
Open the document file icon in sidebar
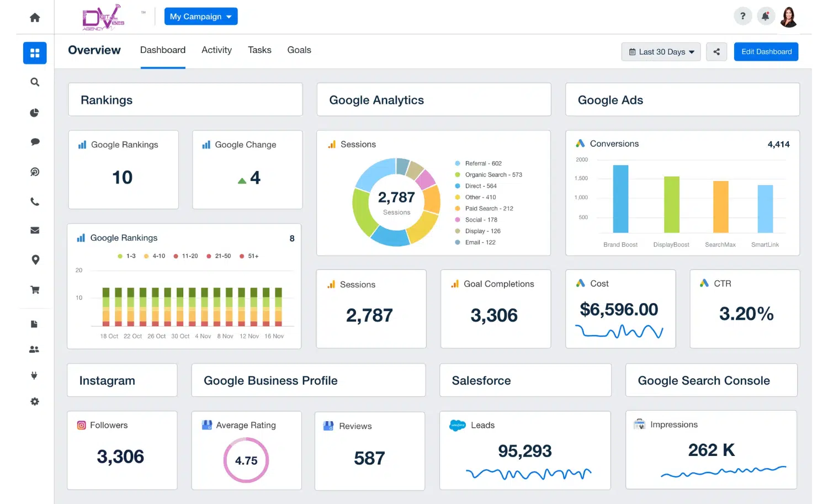tap(34, 324)
